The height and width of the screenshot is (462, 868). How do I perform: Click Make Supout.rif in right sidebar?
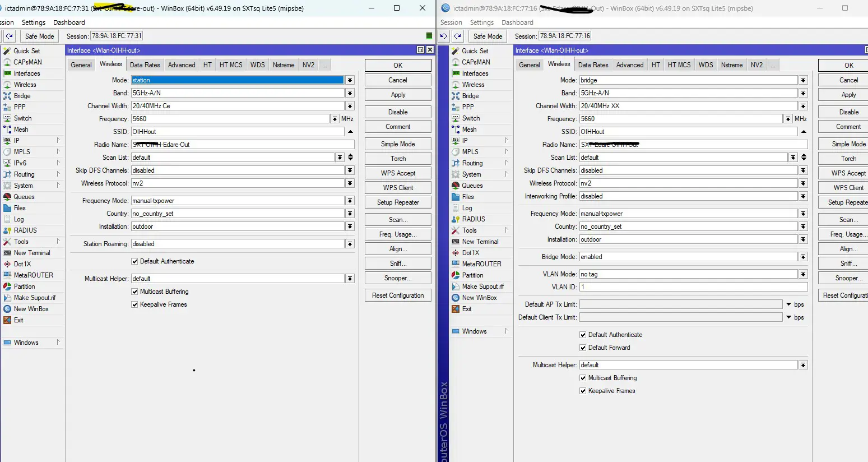pos(482,287)
